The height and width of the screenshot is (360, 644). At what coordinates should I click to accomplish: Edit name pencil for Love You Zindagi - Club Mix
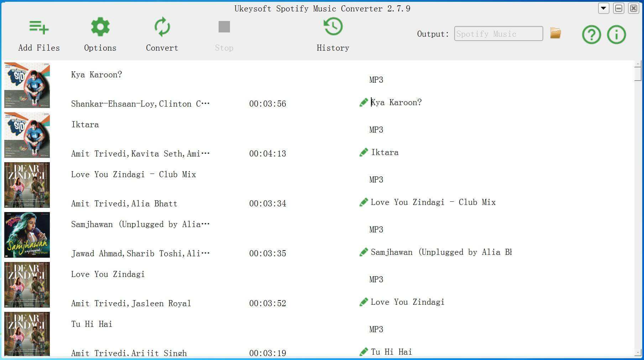click(x=363, y=202)
